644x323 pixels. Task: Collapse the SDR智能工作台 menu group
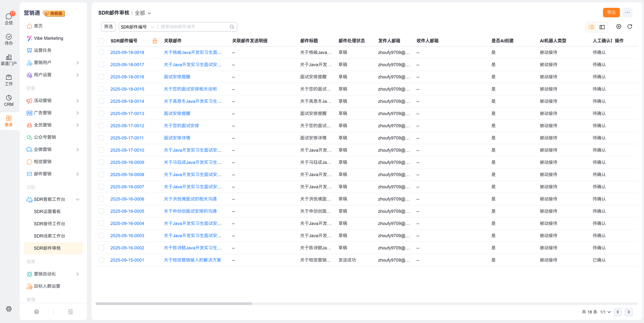(78, 199)
